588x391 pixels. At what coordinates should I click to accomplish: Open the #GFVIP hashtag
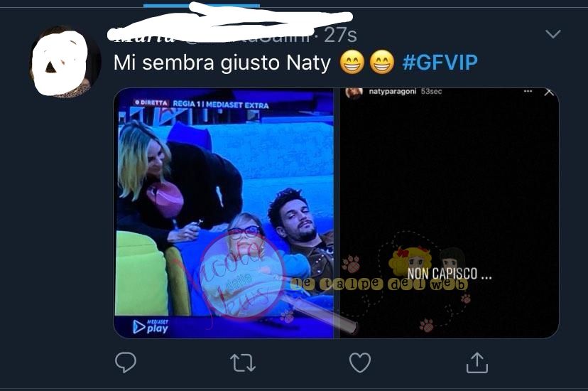(x=440, y=63)
